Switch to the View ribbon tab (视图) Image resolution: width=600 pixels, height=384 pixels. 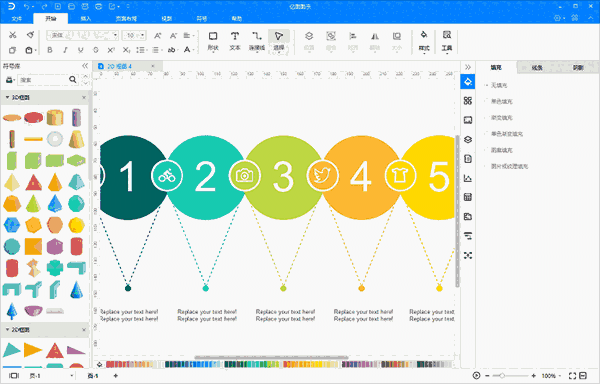(x=166, y=18)
